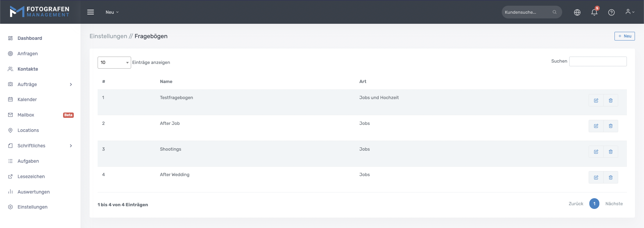
Task: Open the notifications bell
Action: click(594, 12)
